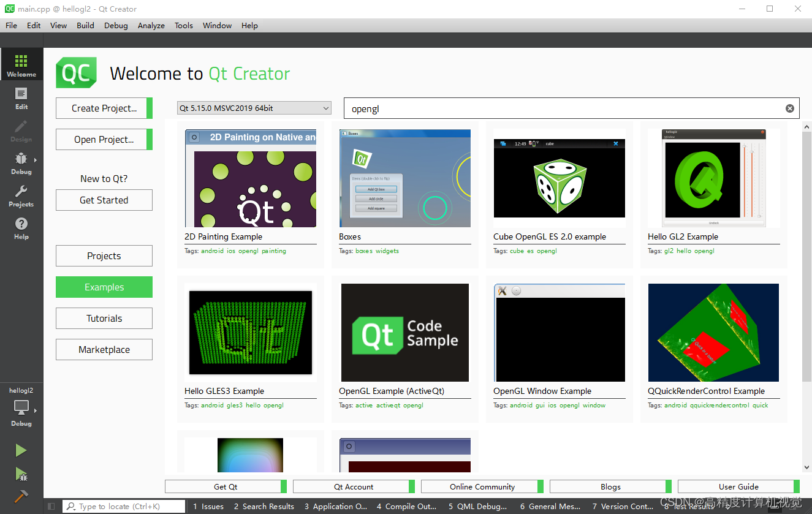This screenshot has width=812, height=514.
Task: Open the 5 QML Debugger pane
Action: pyautogui.click(x=478, y=506)
